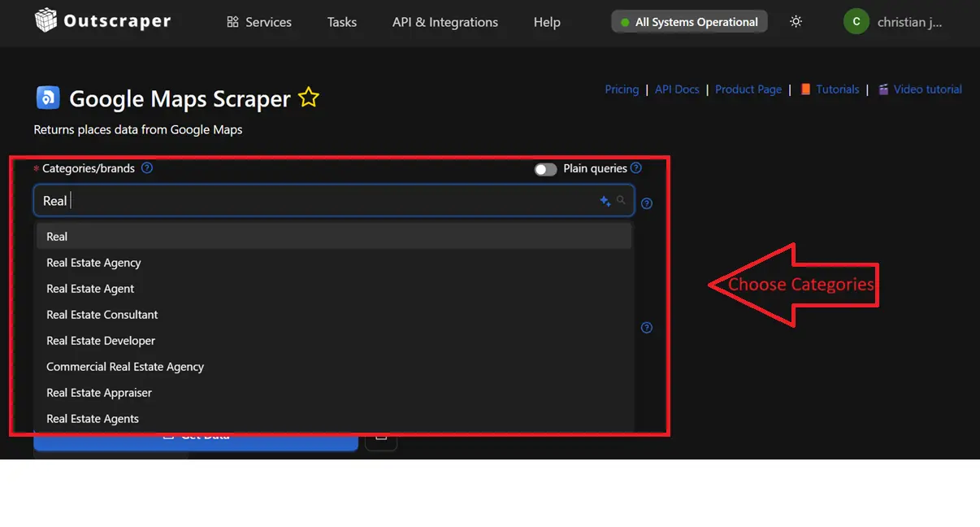Viewport: 980px width, 527px height.
Task: Open the API & Integrations menu
Action: point(444,22)
